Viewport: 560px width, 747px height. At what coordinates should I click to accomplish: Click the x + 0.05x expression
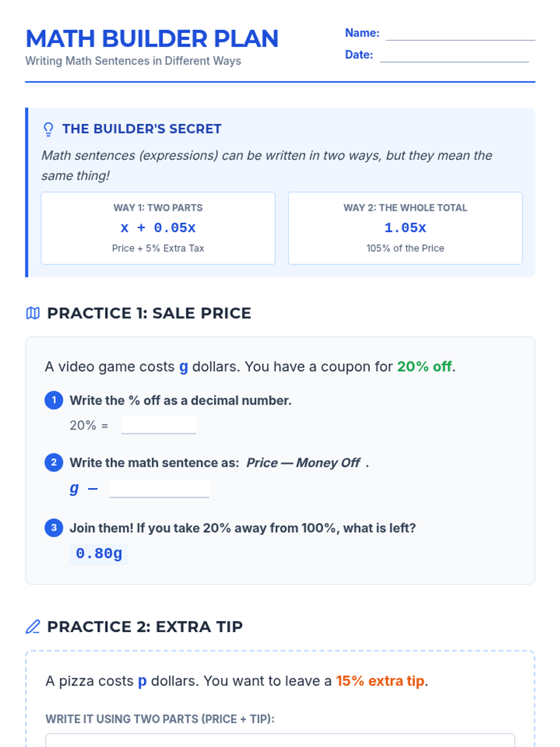click(158, 228)
